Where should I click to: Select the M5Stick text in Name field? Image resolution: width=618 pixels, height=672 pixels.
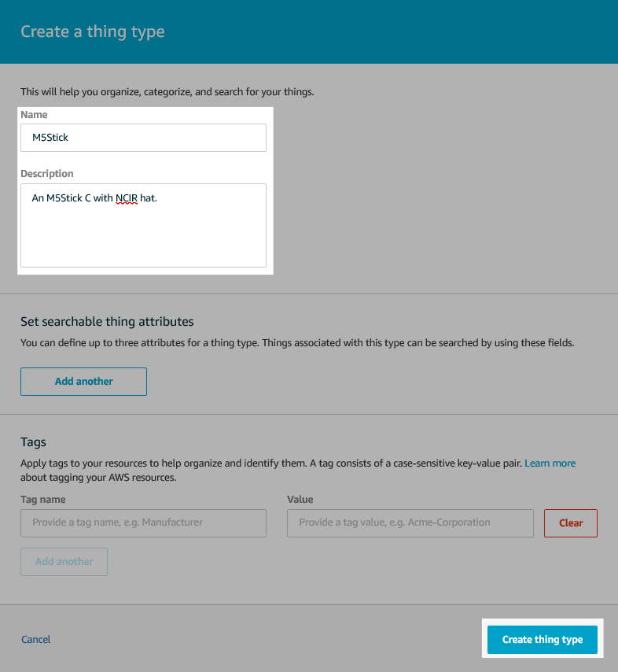coord(49,137)
